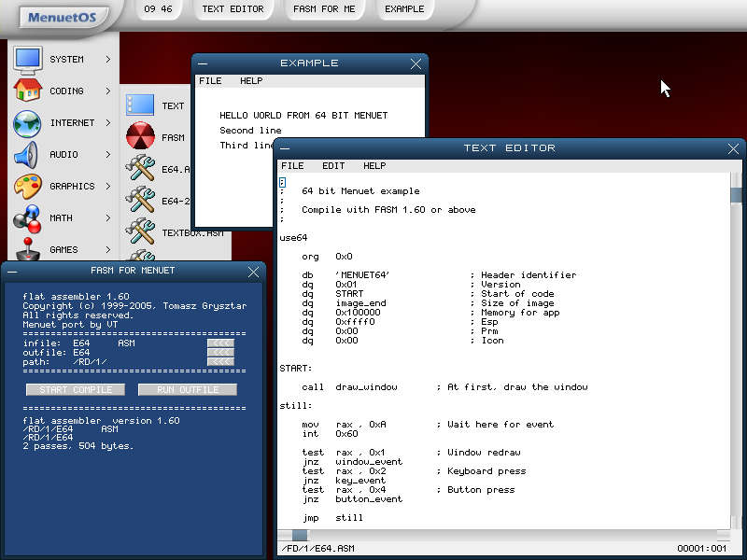Expand the CODING submenu arrow
The width and height of the screenshot is (747, 560).
pos(108,91)
